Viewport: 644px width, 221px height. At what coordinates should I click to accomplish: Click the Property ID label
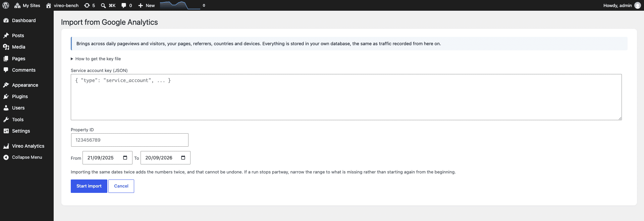(82, 130)
